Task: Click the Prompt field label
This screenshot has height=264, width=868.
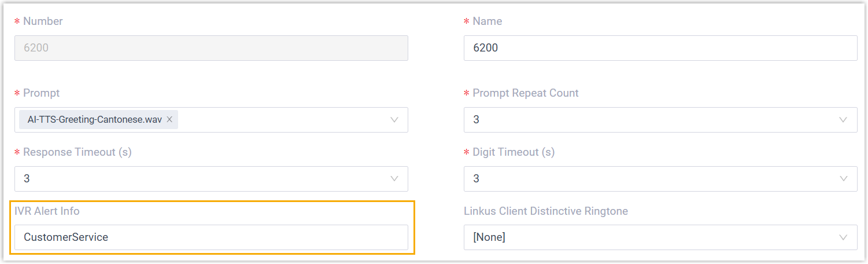Action: (41, 93)
